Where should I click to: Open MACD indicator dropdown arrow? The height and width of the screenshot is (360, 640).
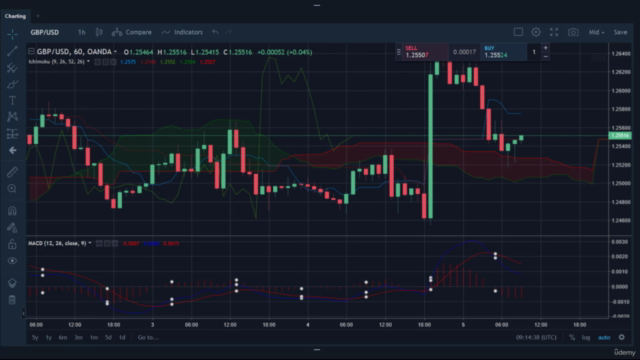point(90,243)
